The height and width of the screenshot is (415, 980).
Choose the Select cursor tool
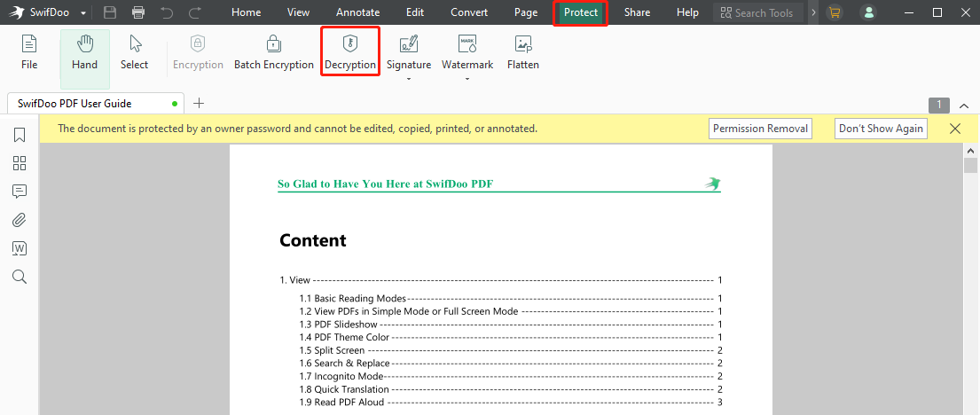135,52
